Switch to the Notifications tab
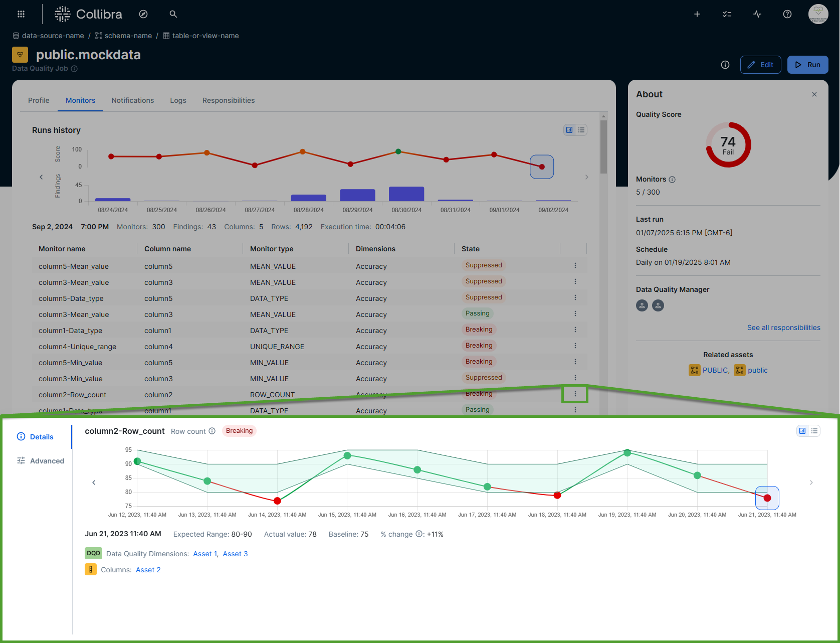Screen dimensions: 840x643 [x=132, y=100]
